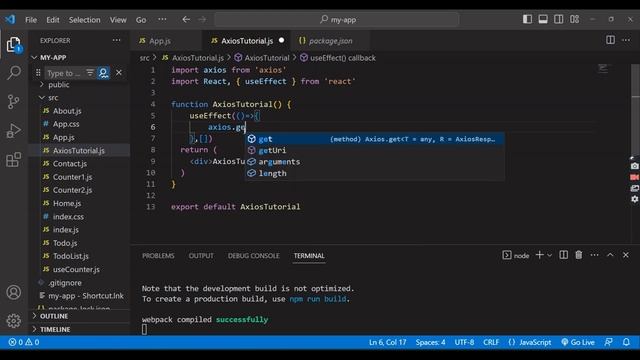The height and width of the screenshot is (360, 640).
Task: Show more menu bar items ellipsis
Action: click(x=162, y=19)
